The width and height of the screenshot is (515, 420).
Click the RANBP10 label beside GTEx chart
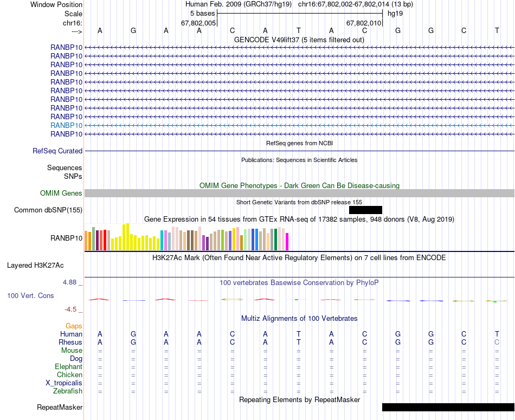coord(66,238)
